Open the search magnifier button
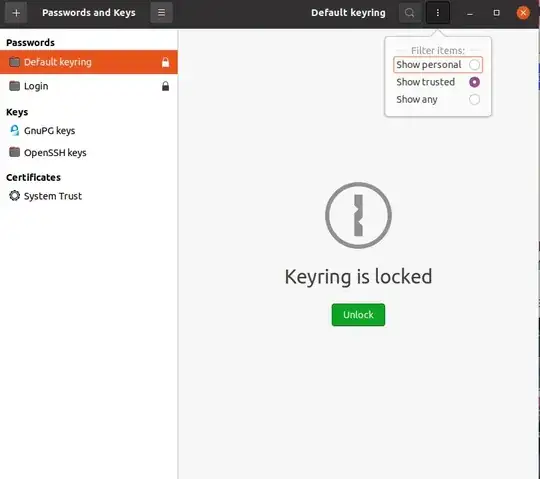540x479 pixels. pos(409,13)
